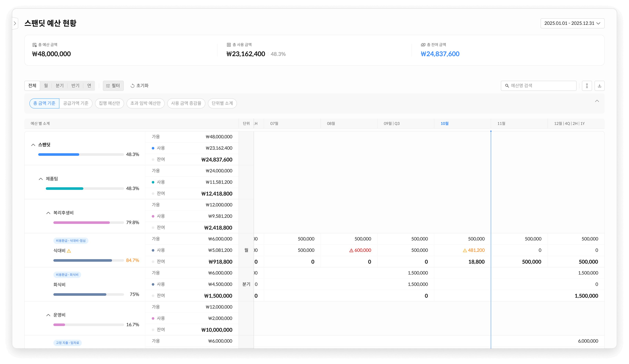
Task: Collapse the 복리후생비 group
Action: coord(48,213)
